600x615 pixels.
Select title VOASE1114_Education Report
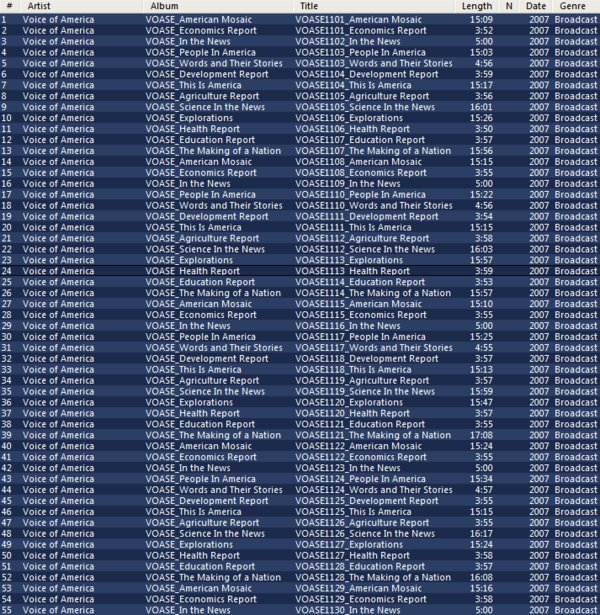pyautogui.click(x=360, y=282)
